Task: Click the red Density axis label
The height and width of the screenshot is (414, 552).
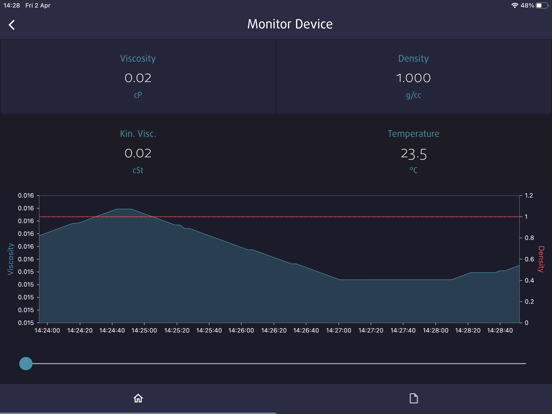Action: 541,259
